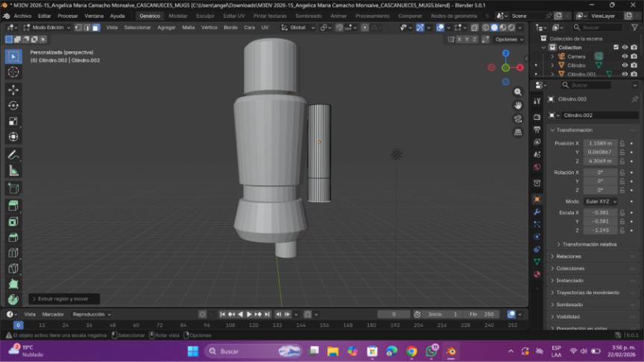Viewport: 644px width, 362px height.
Task: Toggle camera view with the viewport camera icon
Action: 518,118
